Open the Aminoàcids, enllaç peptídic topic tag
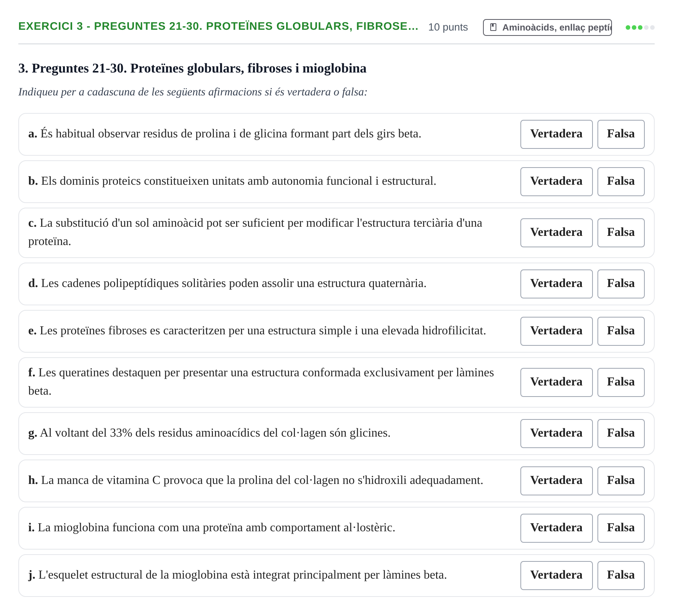The height and width of the screenshot is (616, 673). [x=547, y=27]
